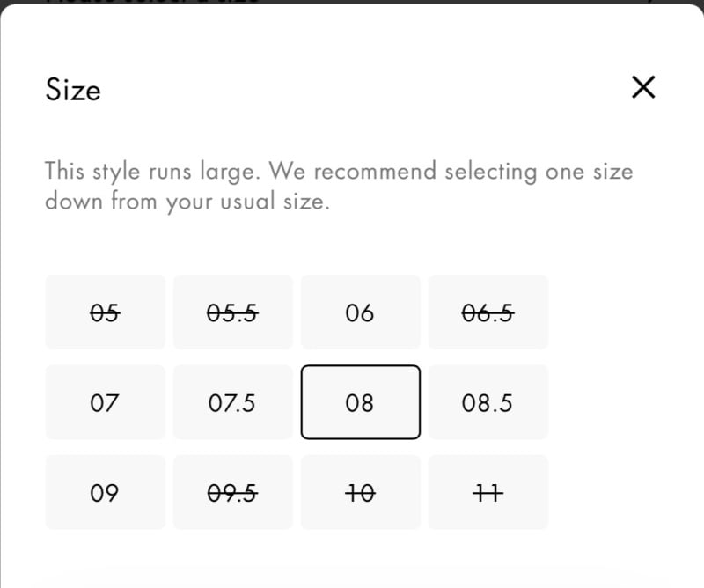
Task: Choose the only available size in the bottom row
Action: tap(105, 492)
